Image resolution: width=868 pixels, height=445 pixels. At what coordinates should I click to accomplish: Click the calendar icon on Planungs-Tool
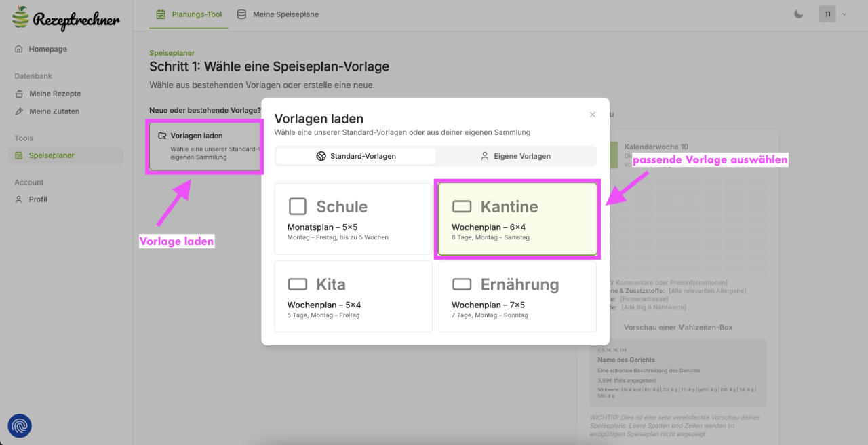(x=159, y=13)
